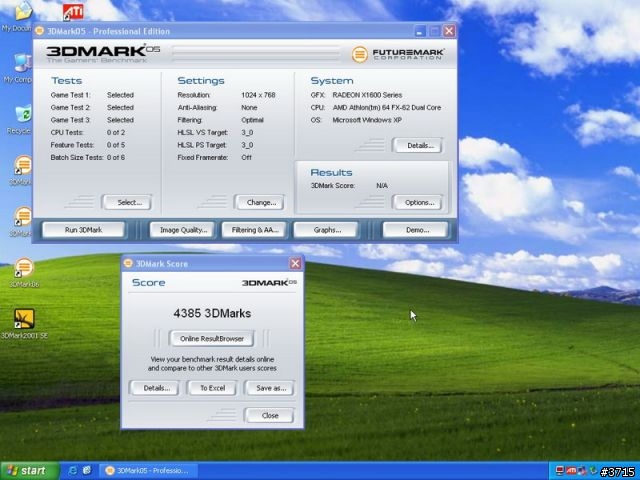Click the Anti-Aliasing "None" value
The image size is (640, 480).
pyautogui.click(x=249, y=107)
